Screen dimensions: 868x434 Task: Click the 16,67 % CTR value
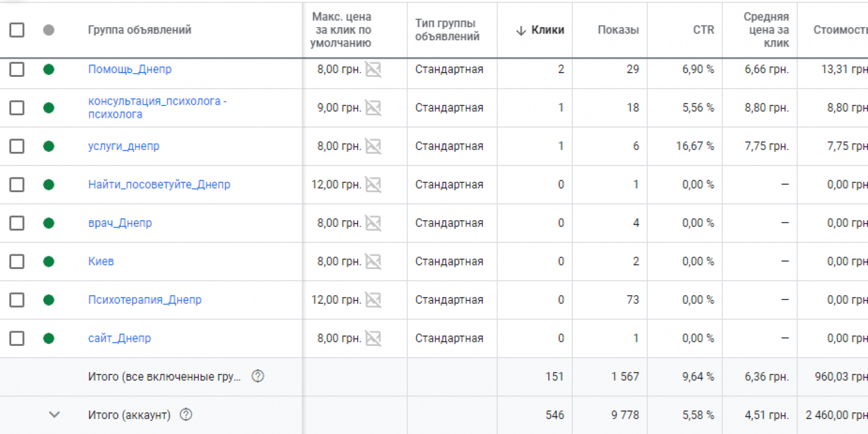tap(695, 146)
